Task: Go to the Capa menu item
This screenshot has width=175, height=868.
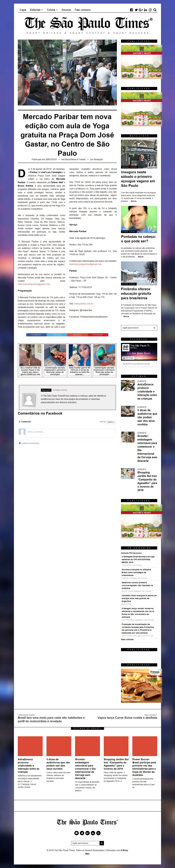Action: [23, 10]
